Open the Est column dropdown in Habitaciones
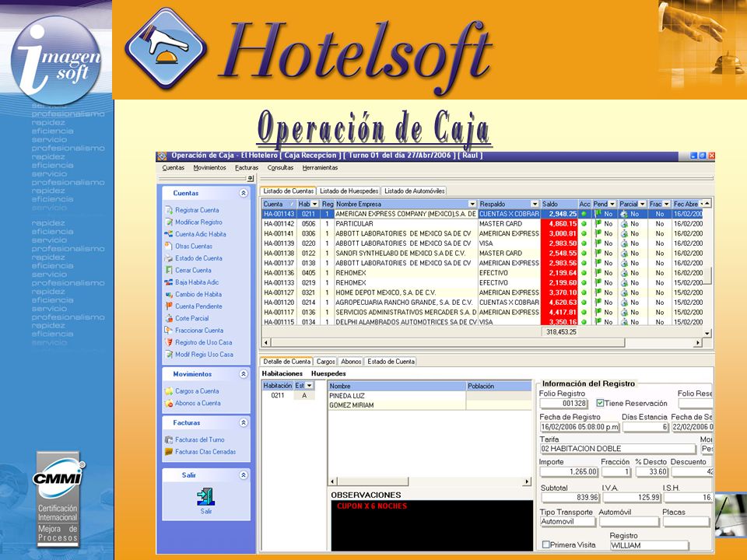Screen dimensions: 747x560 [x=310, y=386]
